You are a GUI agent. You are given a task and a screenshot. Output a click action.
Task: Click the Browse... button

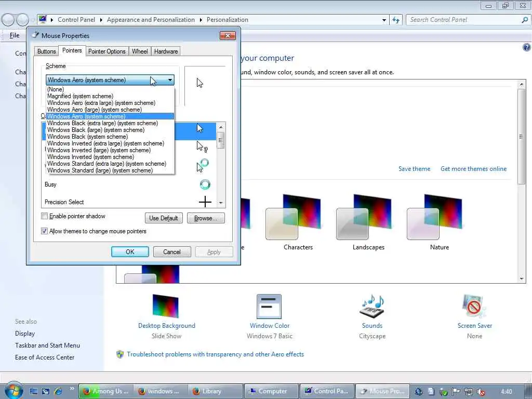(206, 218)
